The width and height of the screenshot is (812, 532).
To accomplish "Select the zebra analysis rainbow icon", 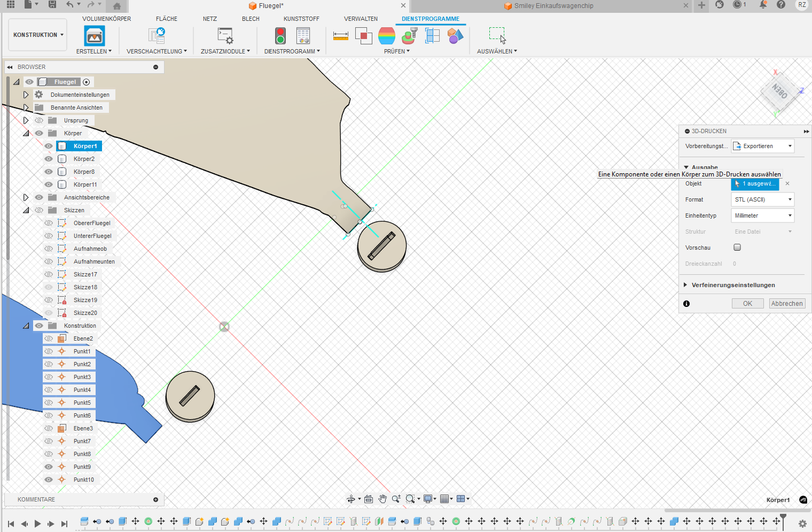I will (x=386, y=36).
